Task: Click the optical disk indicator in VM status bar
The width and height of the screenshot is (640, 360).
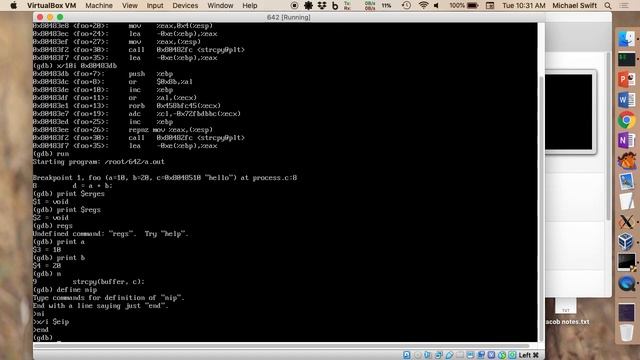Action: click(x=418, y=355)
